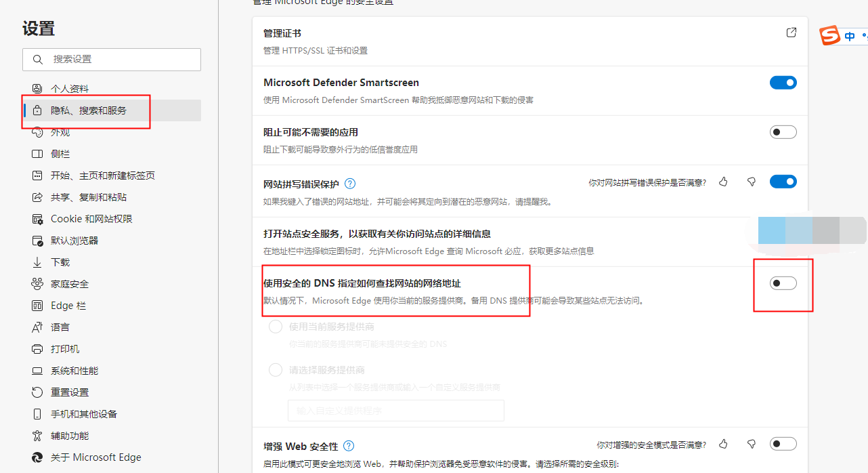Turn on 增强 Web 安全性 toggle
Viewport: 868px width, 473px height.
click(783, 444)
